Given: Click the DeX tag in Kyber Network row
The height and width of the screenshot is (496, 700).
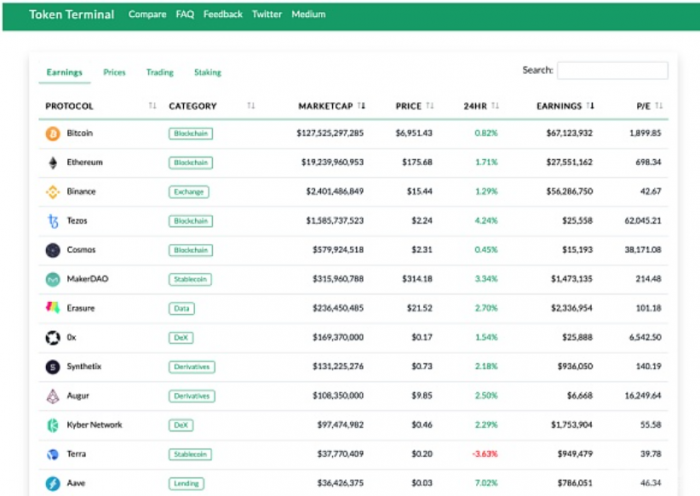Looking at the screenshot, I should click(181, 425).
